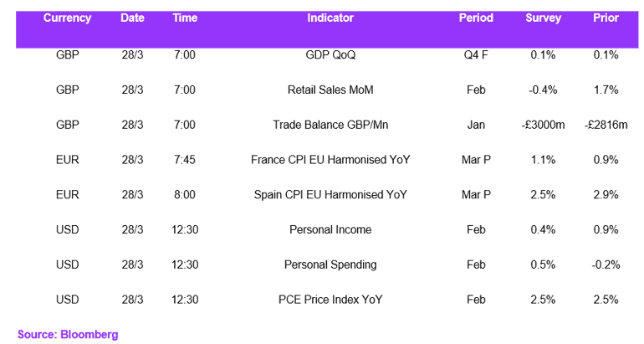Select France CPI EU Harmonised YoY
This screenshot has height=344, width=644.
[330, 160]
